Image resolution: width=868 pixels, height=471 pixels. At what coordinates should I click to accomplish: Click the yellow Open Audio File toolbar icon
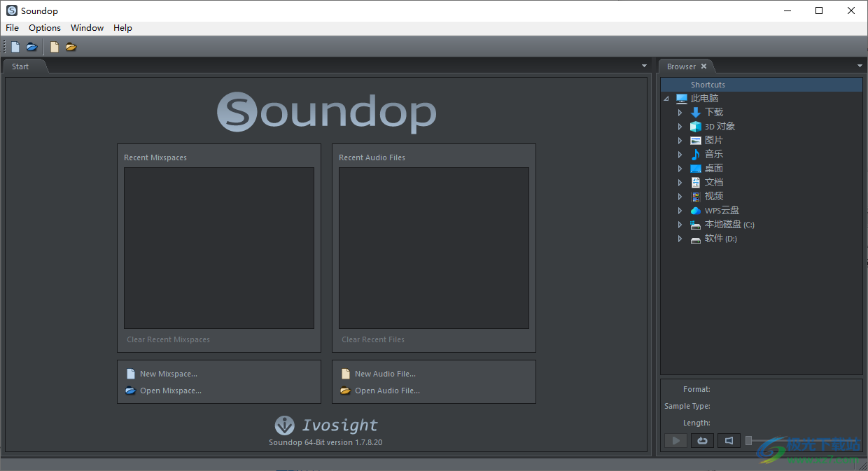pos(71,47)
